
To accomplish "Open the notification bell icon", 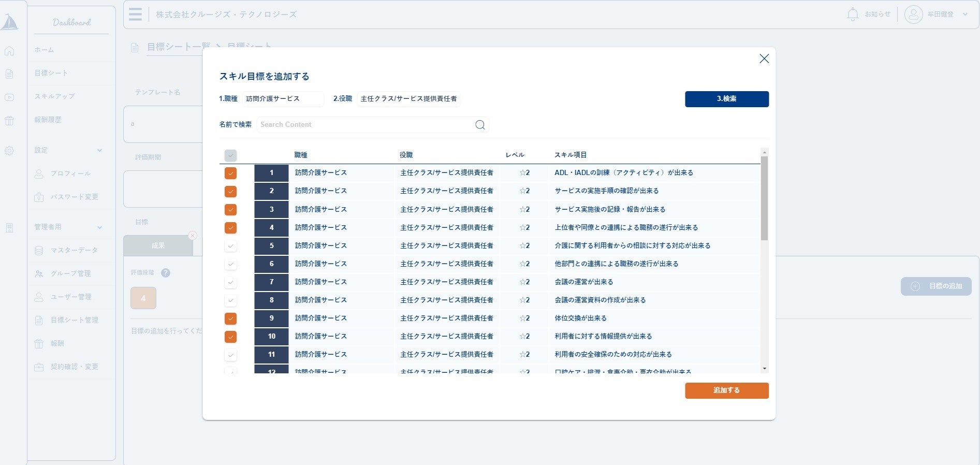I will tap(853, 14).
